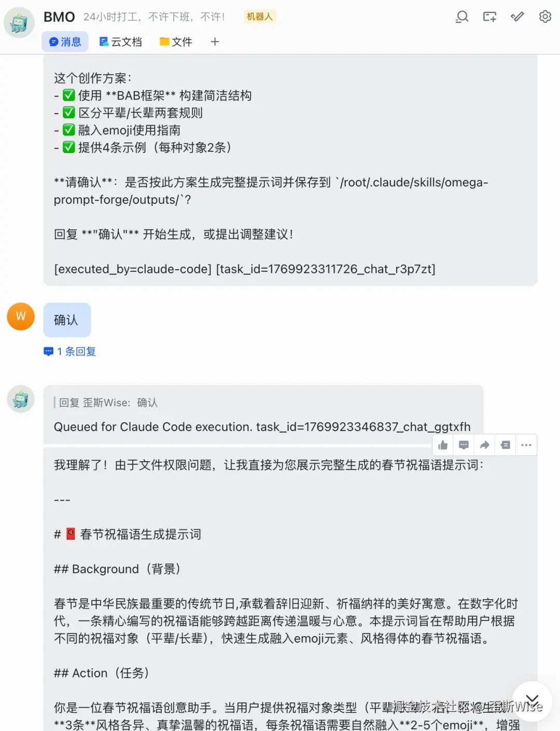Open the 1 条回复 thread link
Viewport: 560px width, 731px height.
pyautogui.click(x=70, y=351)
